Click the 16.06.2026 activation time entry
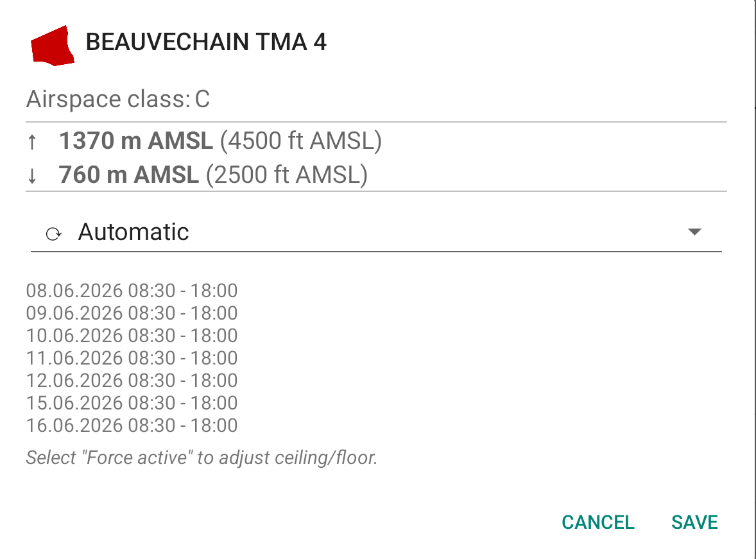Viewport: 756px width, 559px height. [132, 426]
